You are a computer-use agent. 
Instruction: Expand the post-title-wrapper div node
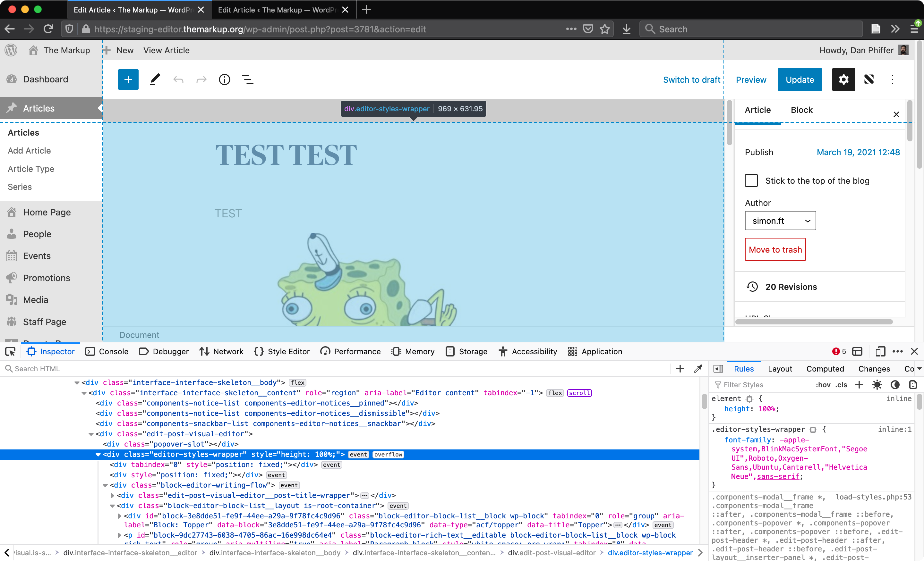(112, 495)
